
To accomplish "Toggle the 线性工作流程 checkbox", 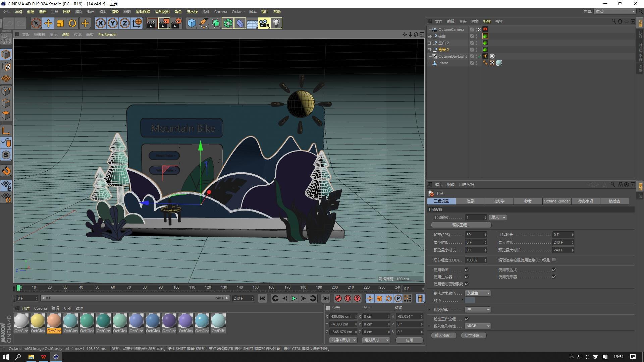I will pyautogui.click(x=467, y=319).
